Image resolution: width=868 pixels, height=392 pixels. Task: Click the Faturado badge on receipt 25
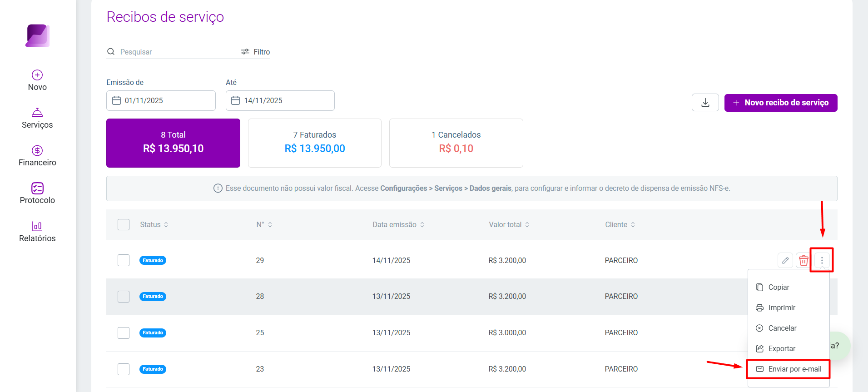pos(153,332)
